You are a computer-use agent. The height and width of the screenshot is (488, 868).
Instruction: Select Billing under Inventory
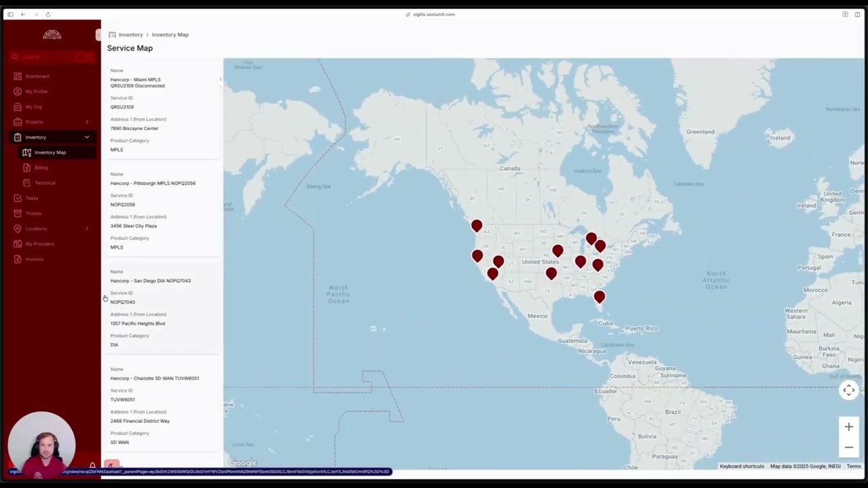point(57,167)
